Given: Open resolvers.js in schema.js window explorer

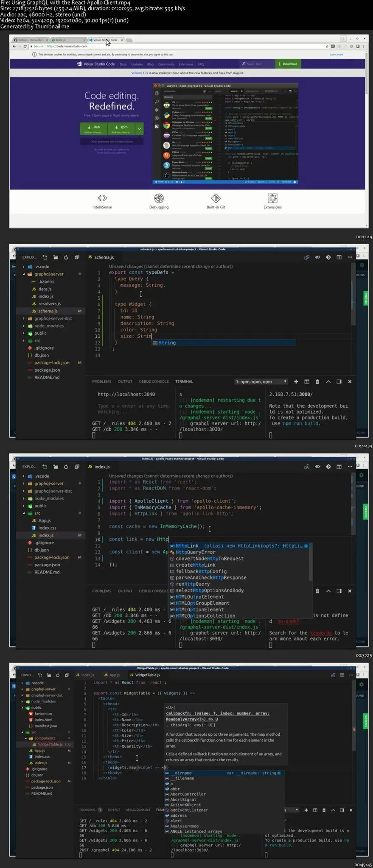Looking at the screenshot, I should click(x=49, y=303).
